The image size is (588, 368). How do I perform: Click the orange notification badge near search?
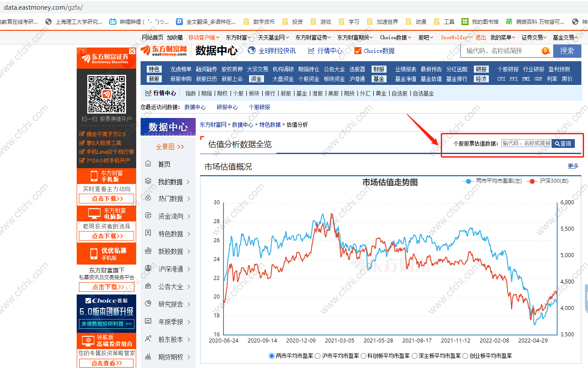coord(546,51)
